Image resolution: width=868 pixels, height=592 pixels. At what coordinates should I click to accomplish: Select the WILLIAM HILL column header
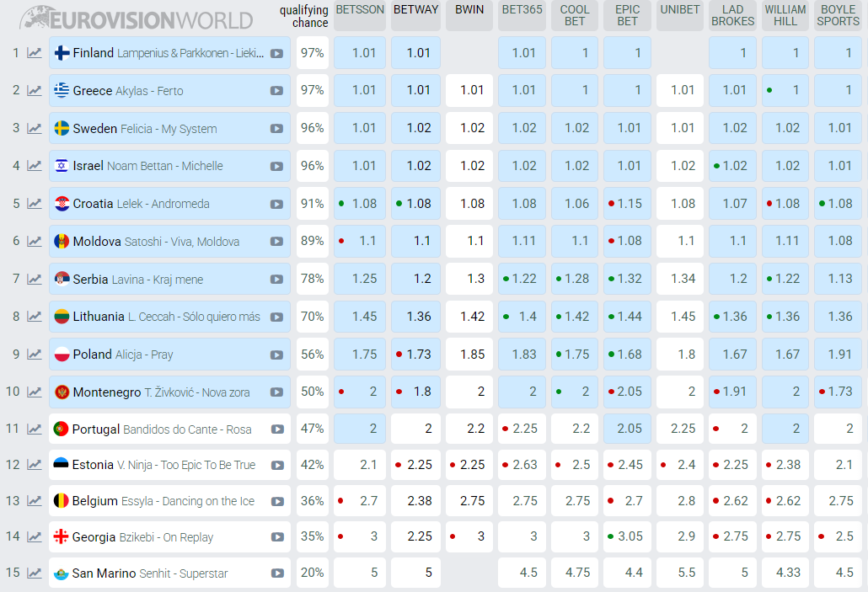pos(785,15)
